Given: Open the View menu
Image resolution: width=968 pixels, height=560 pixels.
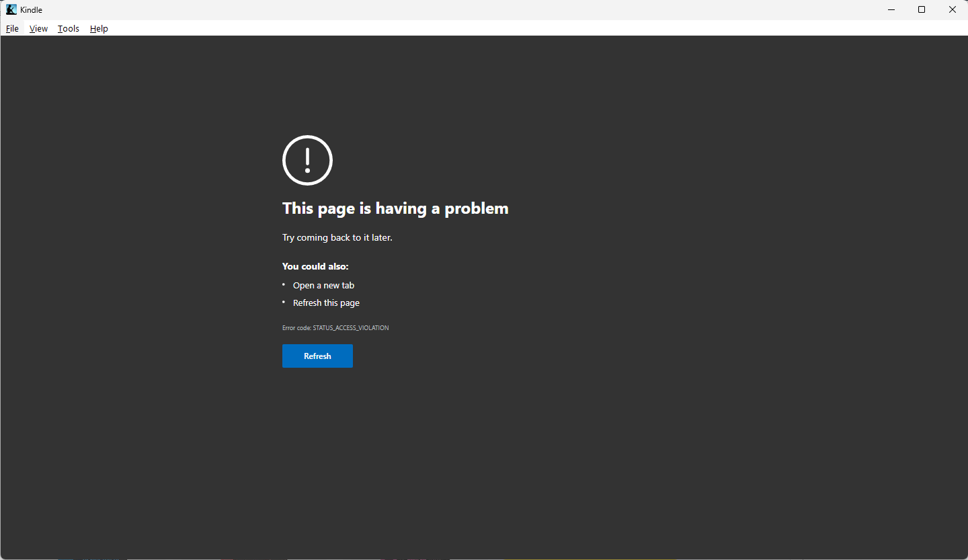Looking at the screenshot, I should pos(38,28).
